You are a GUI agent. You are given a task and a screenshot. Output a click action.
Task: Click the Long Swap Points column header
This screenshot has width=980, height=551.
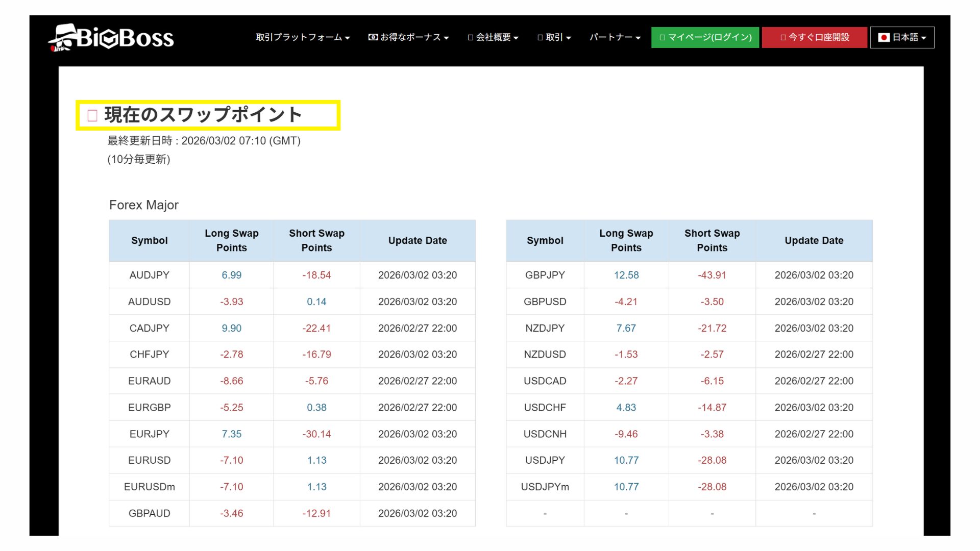tap(231, 240)
